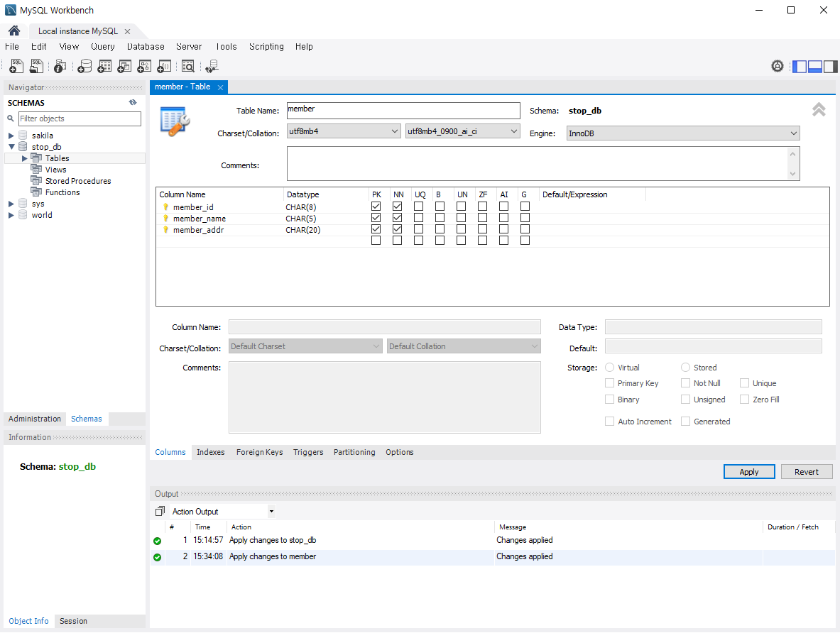The height and width of the screenshot is (633, 840).
Task: Toggle the right sidebar panel icon
Action: pos(830,67)
